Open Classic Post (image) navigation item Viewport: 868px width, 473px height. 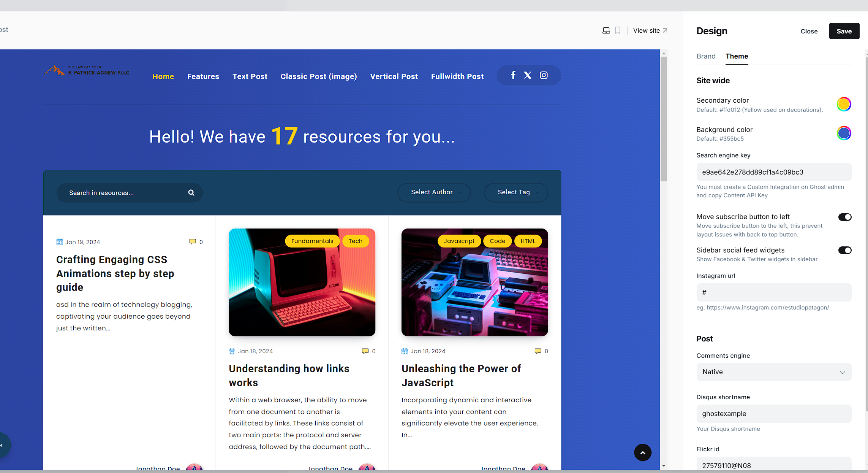[x=319, y=76]
